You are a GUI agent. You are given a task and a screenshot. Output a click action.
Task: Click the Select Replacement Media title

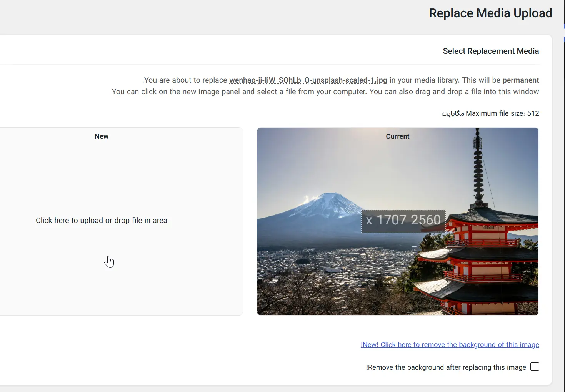[491, 51]
